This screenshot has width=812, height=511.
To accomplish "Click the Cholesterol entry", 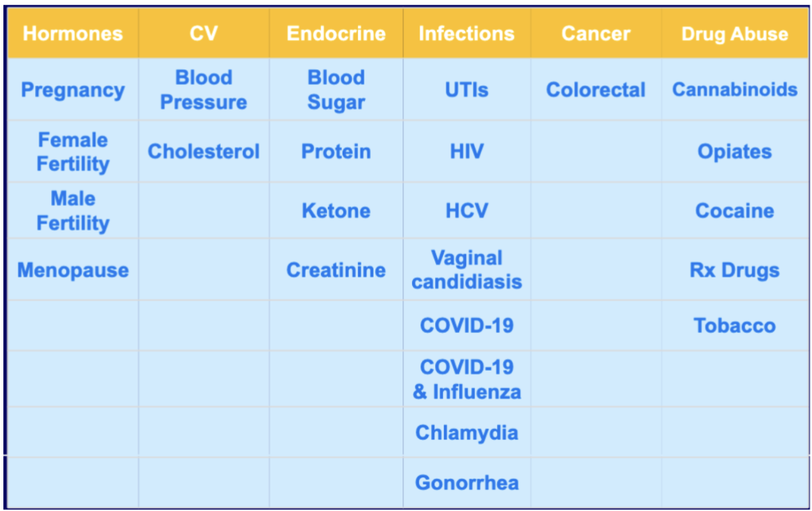I will [x=204, y=152].
